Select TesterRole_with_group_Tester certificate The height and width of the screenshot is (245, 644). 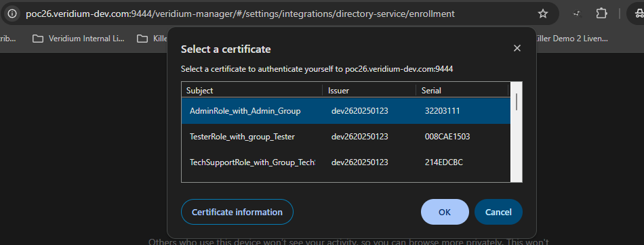click(x=346, y=137)
